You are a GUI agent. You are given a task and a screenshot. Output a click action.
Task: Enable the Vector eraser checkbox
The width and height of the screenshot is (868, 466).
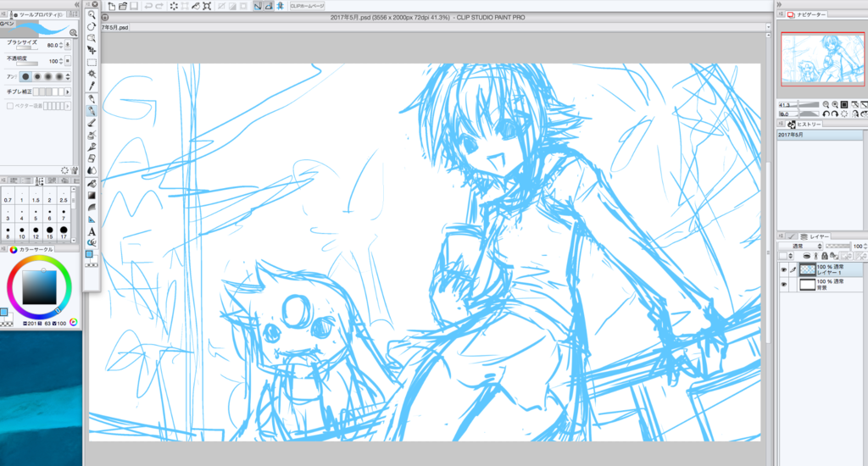10,106
